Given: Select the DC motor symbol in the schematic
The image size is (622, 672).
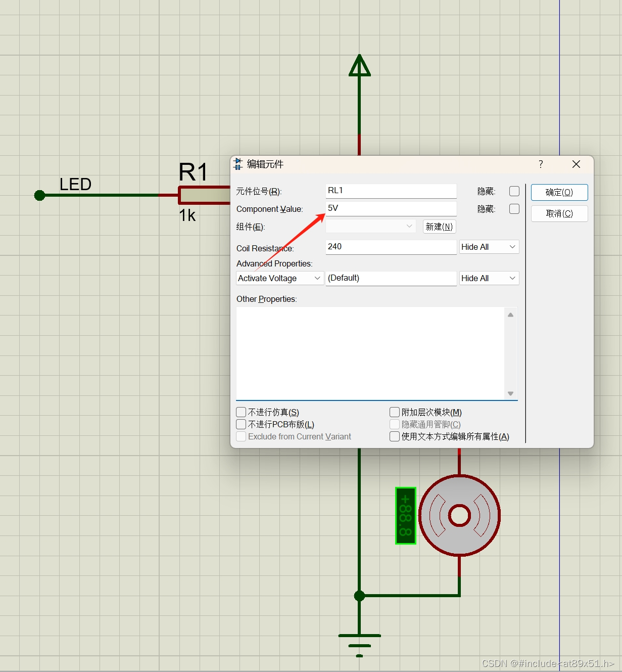Looking at the screenshot, I should pyautogui.click(x=459, y=516).
